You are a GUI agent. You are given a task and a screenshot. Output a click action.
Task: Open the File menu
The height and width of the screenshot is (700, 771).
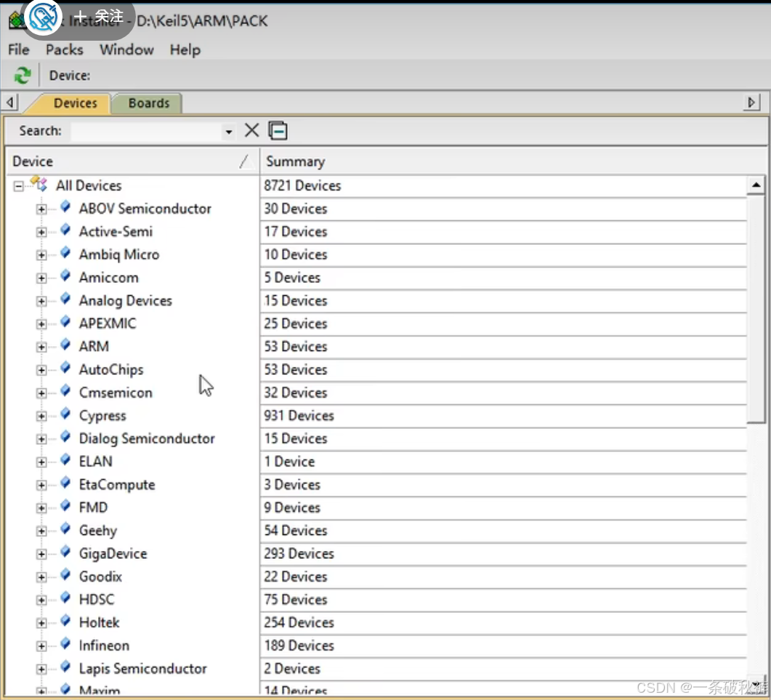click(19, 49)
